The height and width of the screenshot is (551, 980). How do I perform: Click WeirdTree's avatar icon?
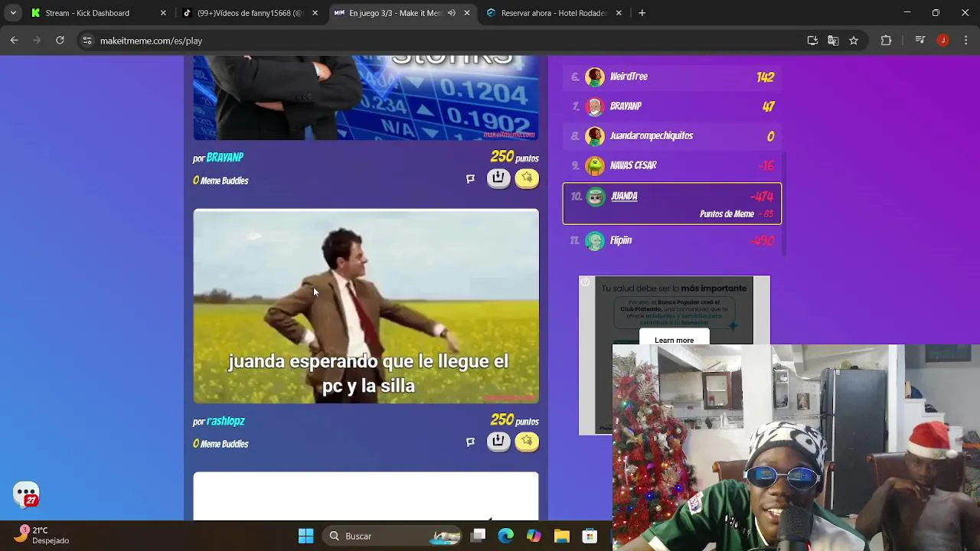click(595, 77)
